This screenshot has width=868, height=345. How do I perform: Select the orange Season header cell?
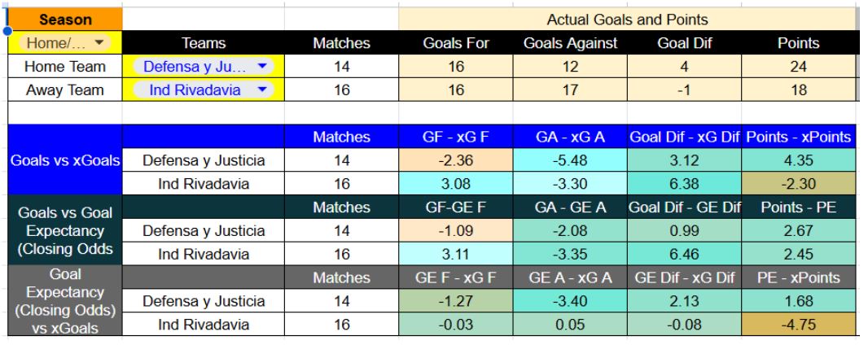pos(64,20)
